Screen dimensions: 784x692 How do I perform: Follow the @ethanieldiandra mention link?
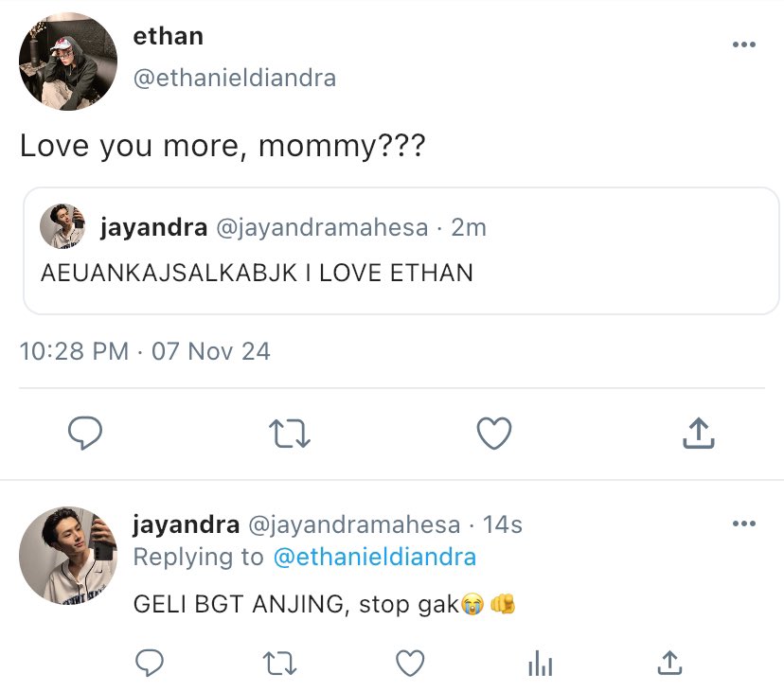pos(375,557)
